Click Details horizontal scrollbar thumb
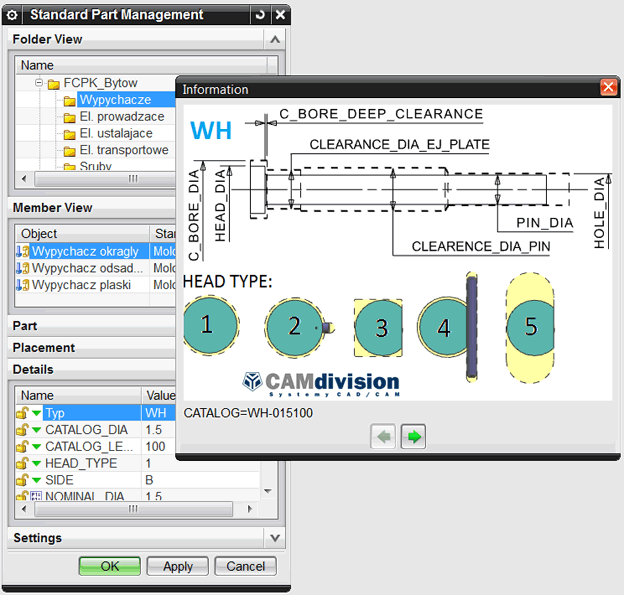The height and width of the screenshot is (595, 624). click(133, 509)
